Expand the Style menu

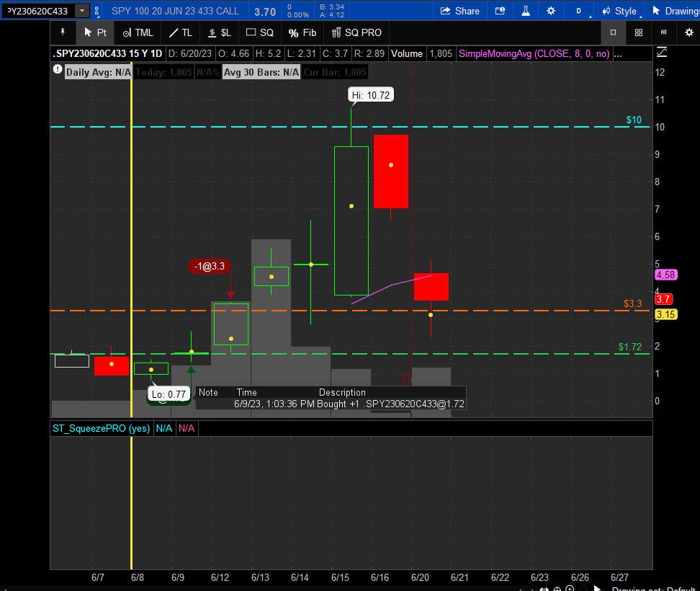621,11
